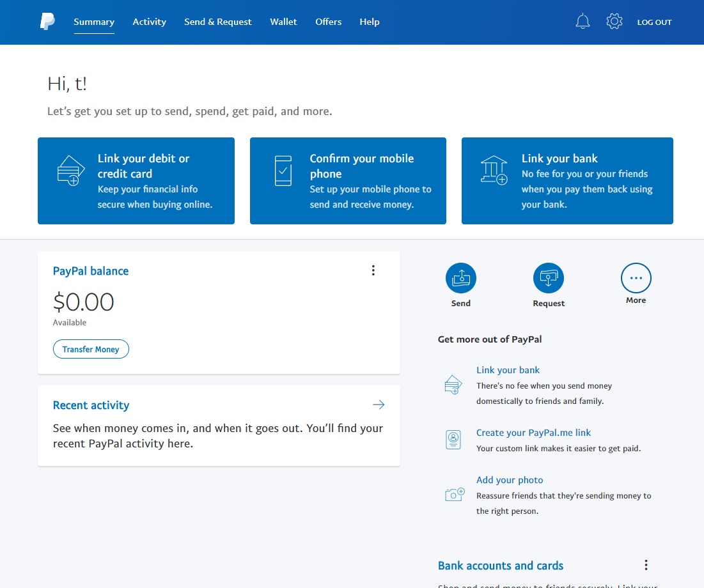
Task: Click the card icon in Link debit card tile
Action: coord(71,171)
